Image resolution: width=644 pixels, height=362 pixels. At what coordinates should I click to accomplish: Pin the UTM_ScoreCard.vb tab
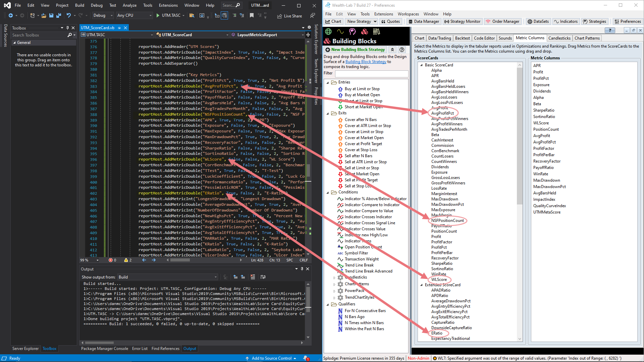tap(119, 28)
